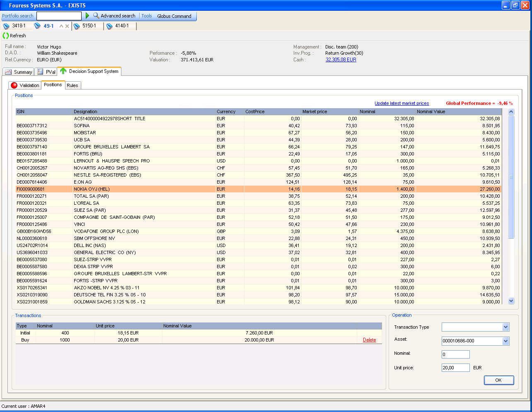Open the Cash 32.305,08 EUR link
This screenshot has height=412, width=532.
coord(341,60)
